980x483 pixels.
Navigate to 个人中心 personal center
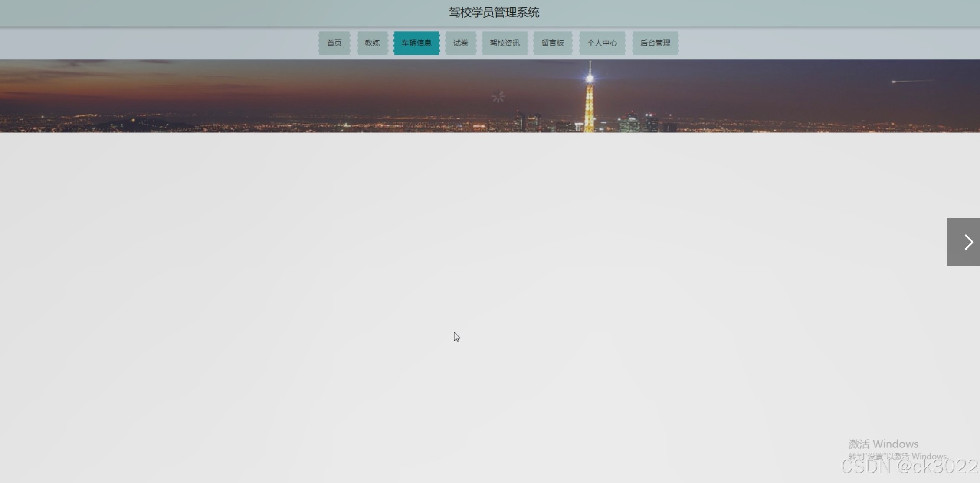tap(602, 43)
